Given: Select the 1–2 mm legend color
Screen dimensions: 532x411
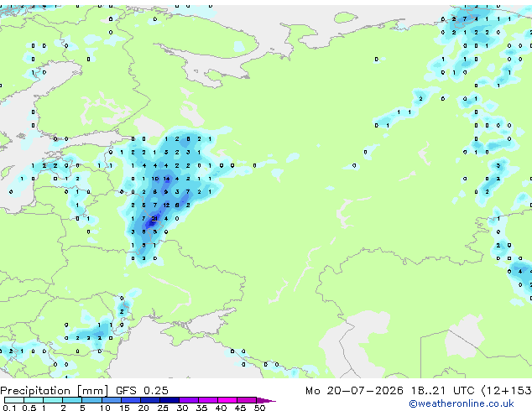Looking at the screenshot, I should click(x=53, y=400).
